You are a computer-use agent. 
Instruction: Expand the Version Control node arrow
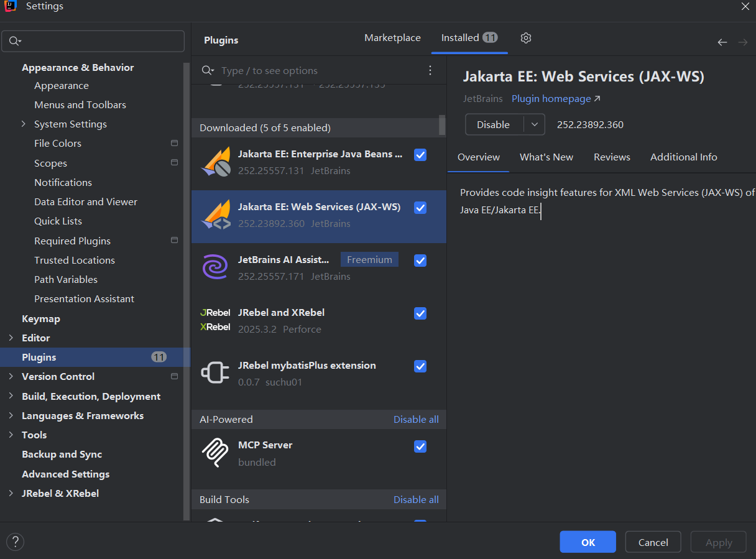[x=11, y=376]
